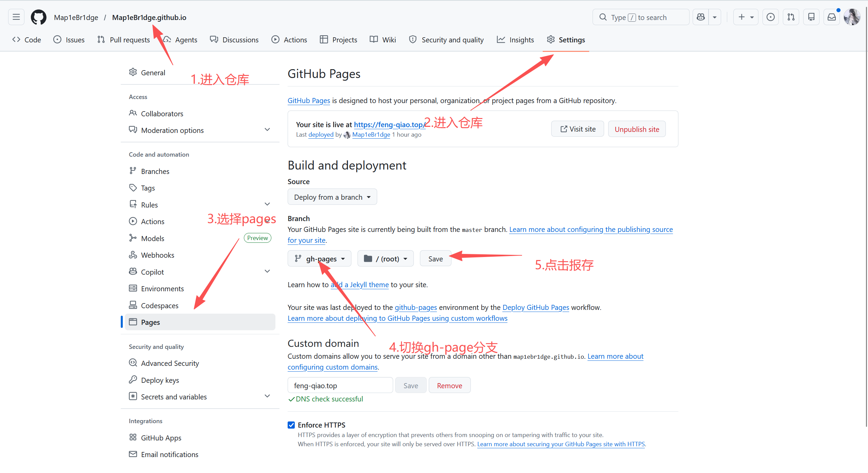868x473 pixels.
Task: Go to GitHub home via Octocat logo
Action: coord(38,17)
